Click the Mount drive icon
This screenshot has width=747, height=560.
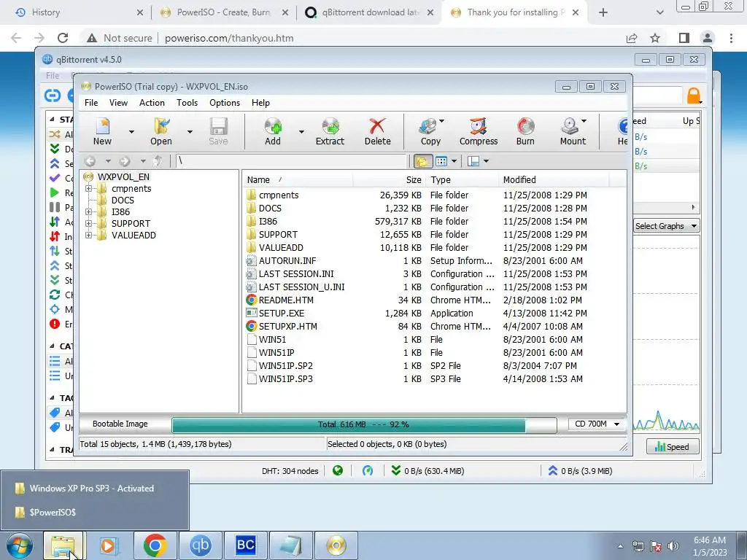tap(570, 127)
